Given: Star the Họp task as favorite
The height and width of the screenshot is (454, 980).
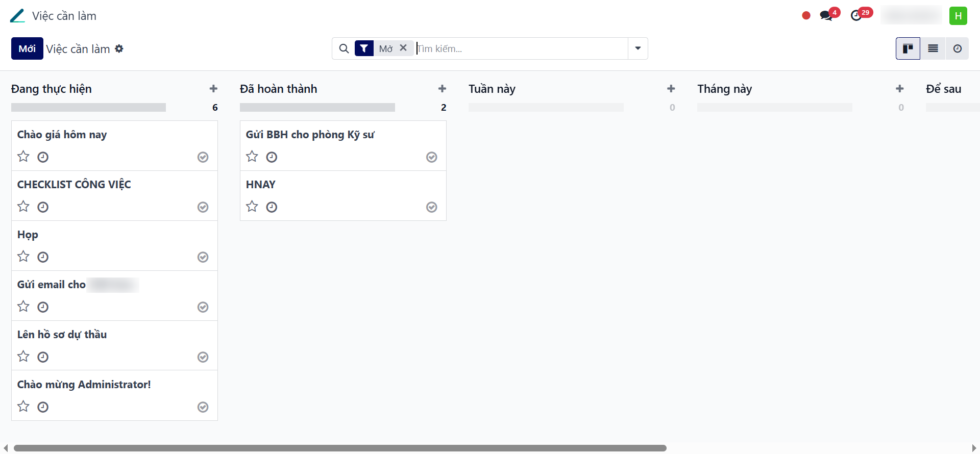Looking at the screenshot, I should point(23,257).
